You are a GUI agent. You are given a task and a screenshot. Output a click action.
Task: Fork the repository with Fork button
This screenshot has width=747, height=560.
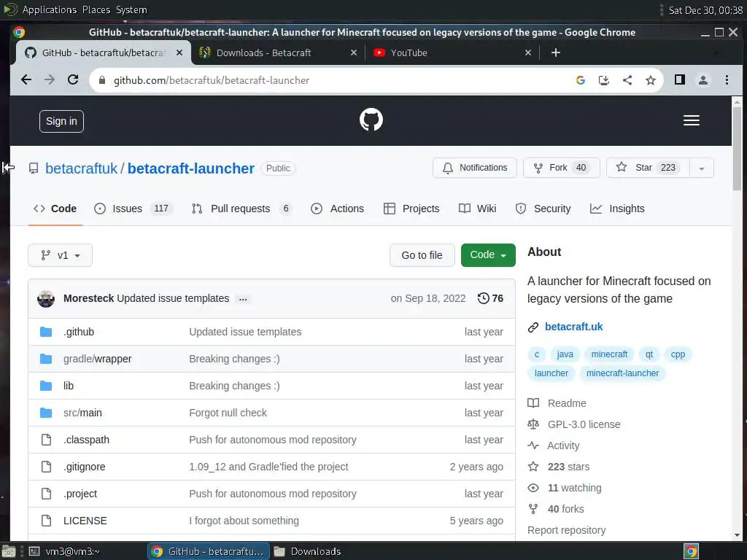pos(561,168)
